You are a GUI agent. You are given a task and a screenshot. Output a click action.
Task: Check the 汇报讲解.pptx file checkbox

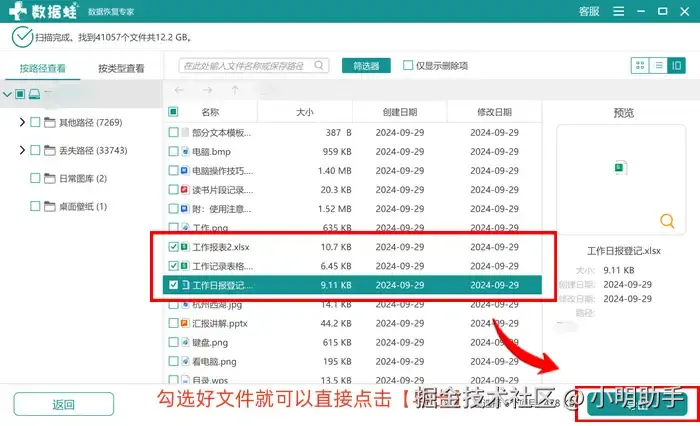(x=173, y=323)
